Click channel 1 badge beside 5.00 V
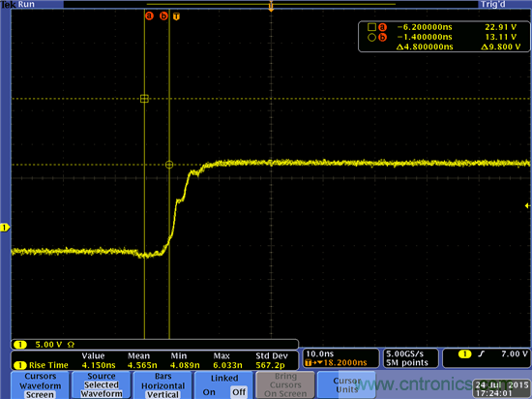 coord(20,345)
